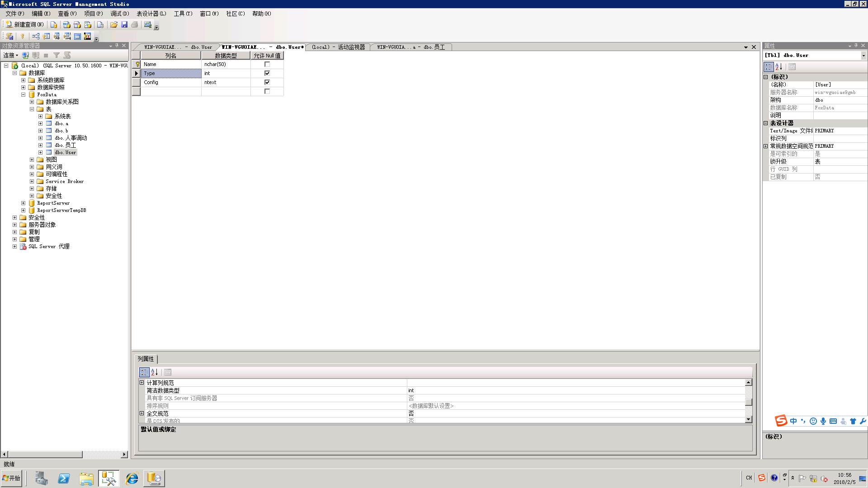Open Manage Indexes and Keys icon
The height and width of the screenshot is (488, 868).
point(46,36)
